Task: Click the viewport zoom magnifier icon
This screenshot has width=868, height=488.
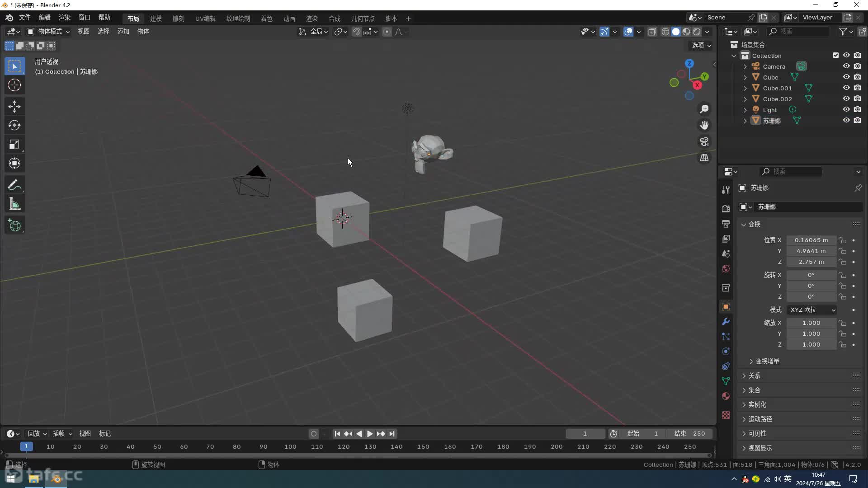Action: (x=704, y=109)
